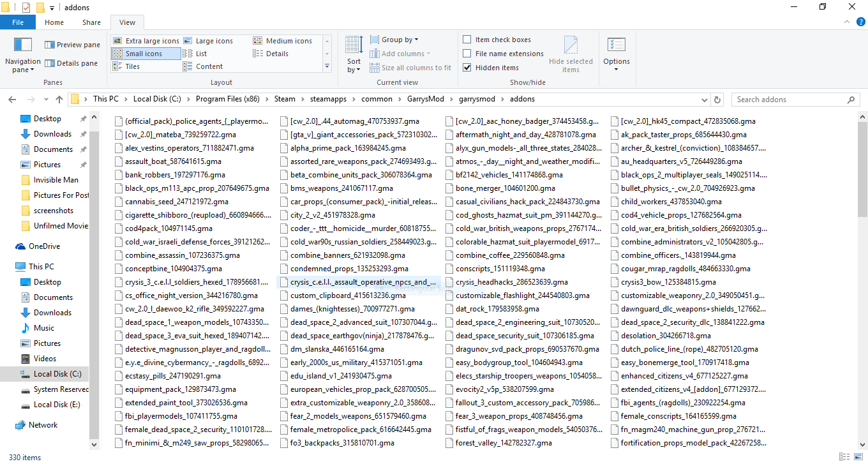Image resolution: width=868 pixels, height=464 pixels.
Task: Switch to List layout
Action: [x=195, y=54]
